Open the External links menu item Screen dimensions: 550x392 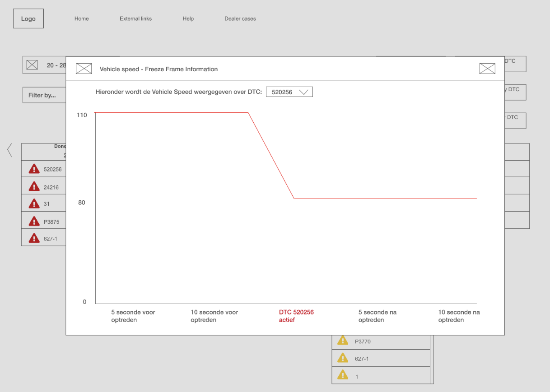click(x=135, y=19)
